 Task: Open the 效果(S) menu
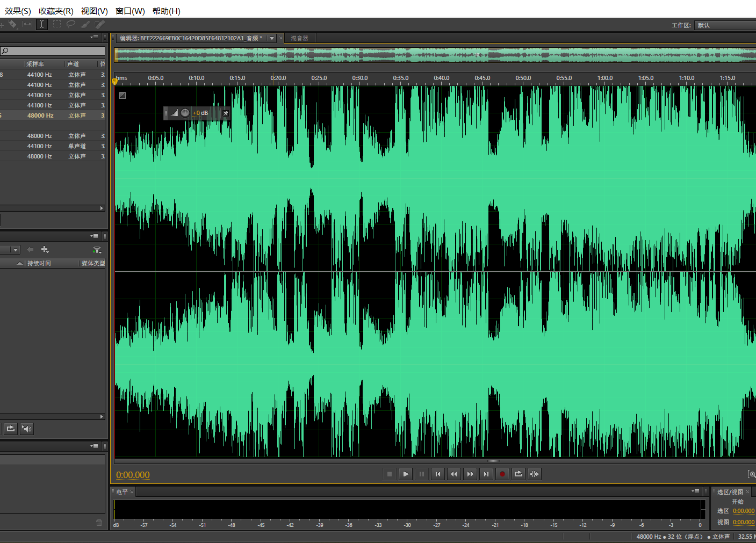point(18,11)
